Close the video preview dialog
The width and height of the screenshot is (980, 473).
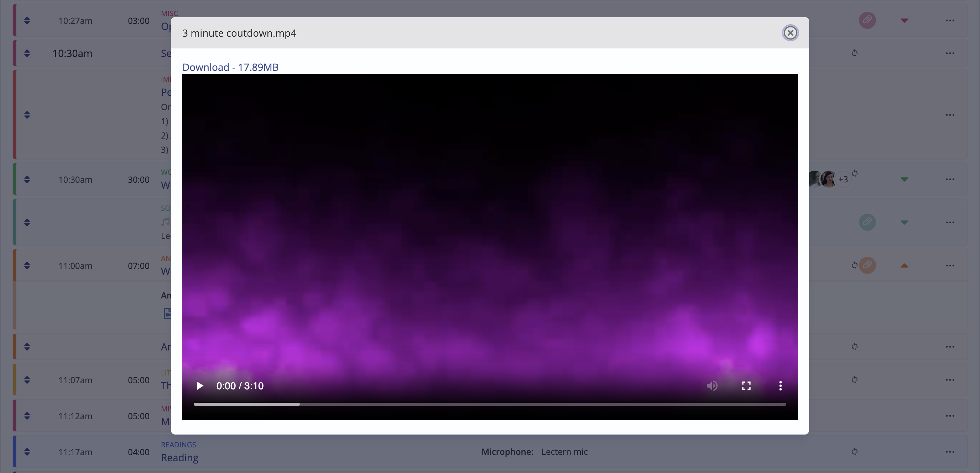[790, 33]
